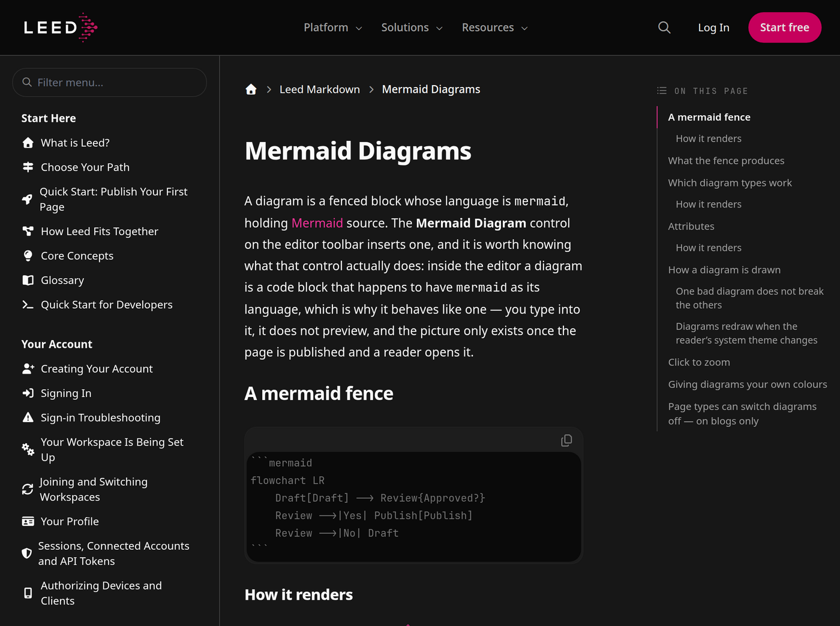Screen dimensions: 840x626
Task: Jump to One bad diagram does not break
Action: tap(749, 298)
